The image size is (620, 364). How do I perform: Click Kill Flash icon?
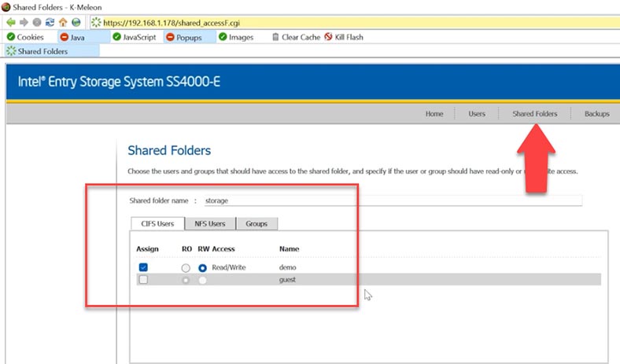328,37
